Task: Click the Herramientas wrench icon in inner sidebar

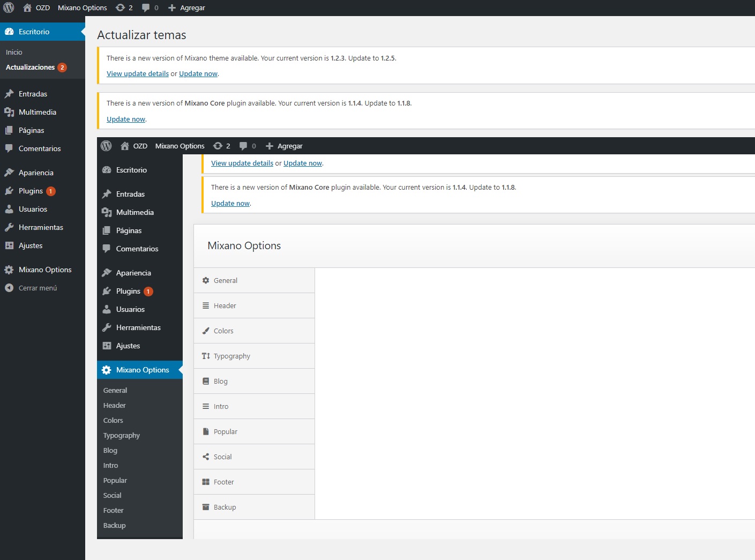Action: pyautogui.click(x=107, y=327)
